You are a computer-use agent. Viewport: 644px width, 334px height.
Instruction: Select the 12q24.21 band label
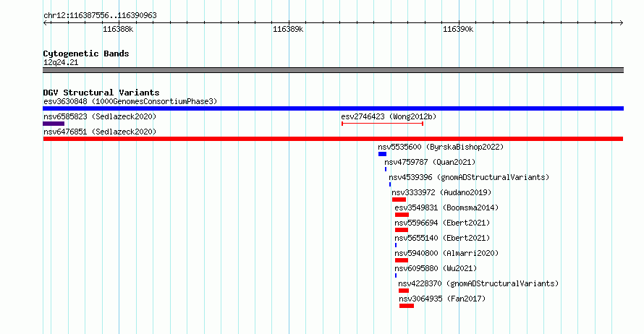[x=61, y=62]
